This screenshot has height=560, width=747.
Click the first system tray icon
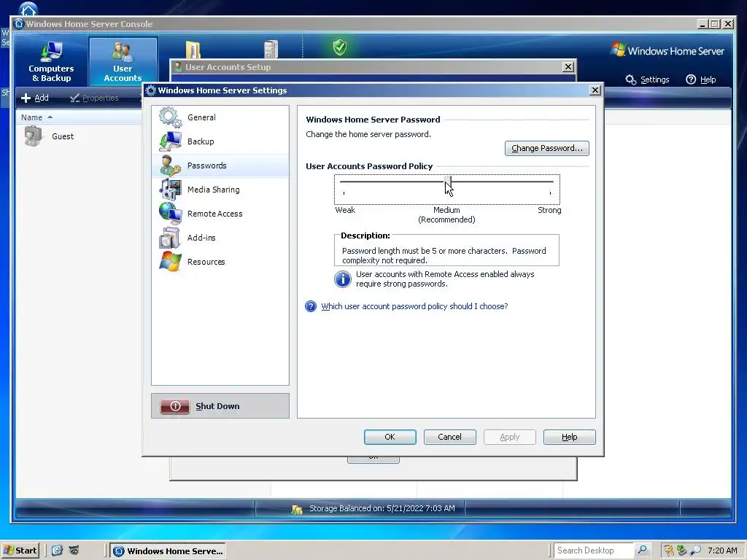pyautogui.click(x=669, y=551)
